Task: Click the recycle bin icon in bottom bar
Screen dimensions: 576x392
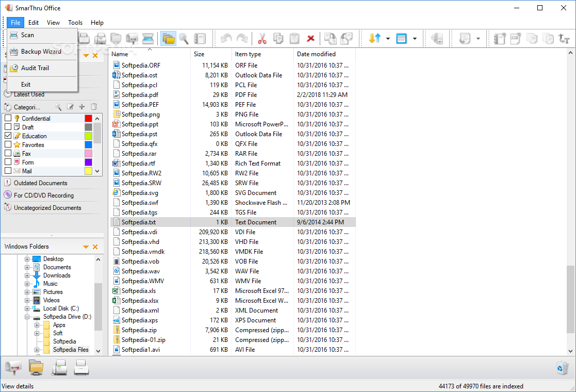Action: pyautogui.click(x=563, y=368)
